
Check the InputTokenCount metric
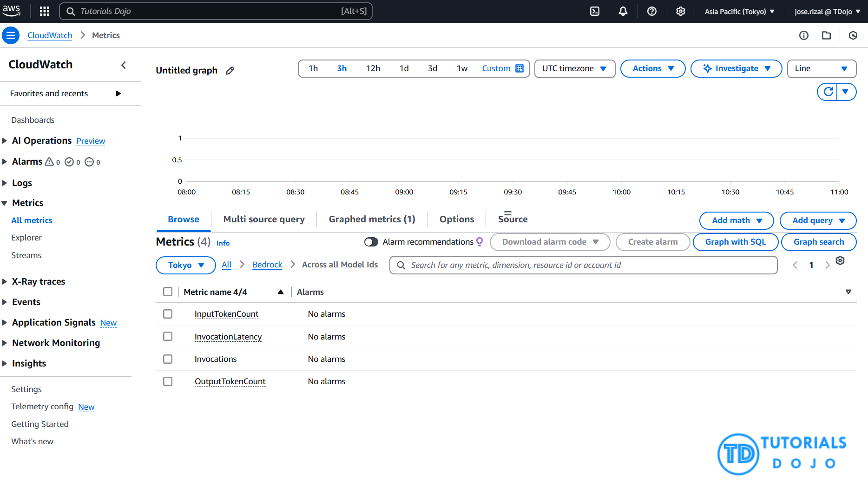pos(168,314)
